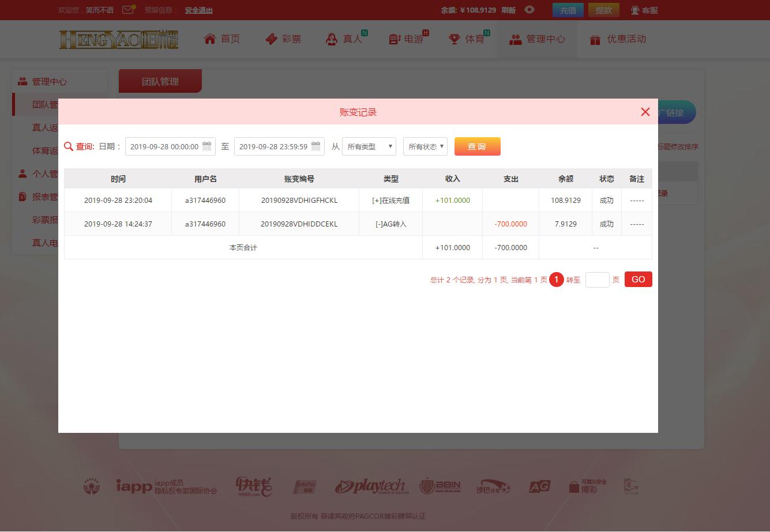Switch to the 团队管理 tab
The width and height of the screenshot is (770, 532).
(x=160, y=81)
